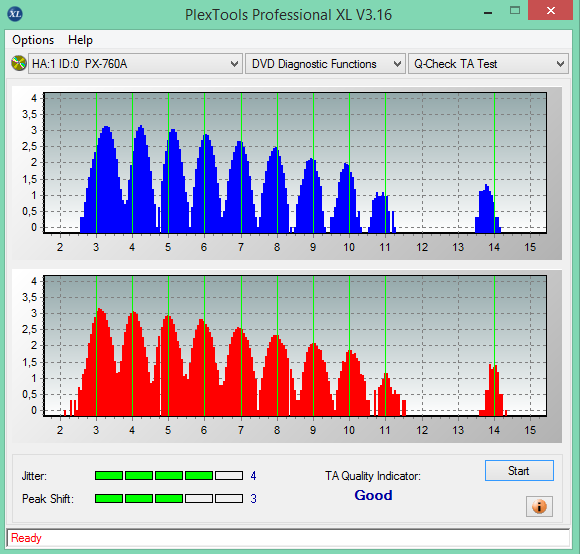Open the Options menu
This screenshot has height=554, width=580.
(33, 40)
